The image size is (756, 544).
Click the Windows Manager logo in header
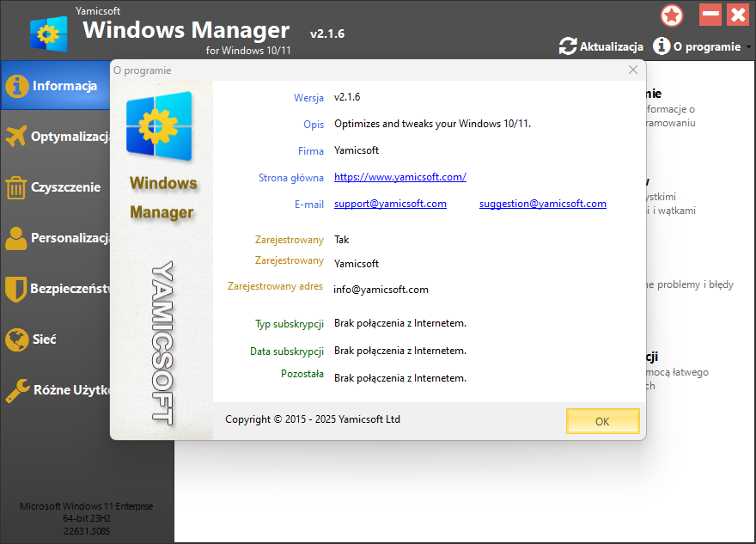(x=49, y=34)
